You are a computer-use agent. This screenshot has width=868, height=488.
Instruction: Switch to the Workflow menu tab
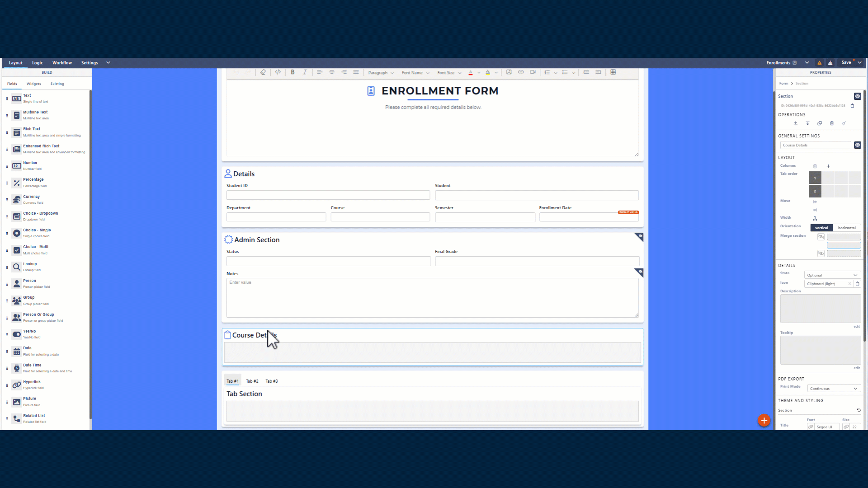(62, 63)
